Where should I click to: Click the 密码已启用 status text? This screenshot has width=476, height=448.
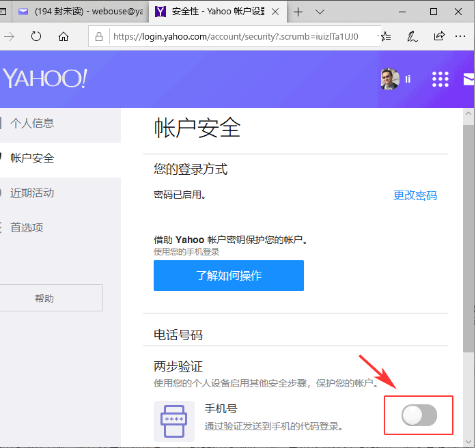pyautogui.click(x=180, y=195)
